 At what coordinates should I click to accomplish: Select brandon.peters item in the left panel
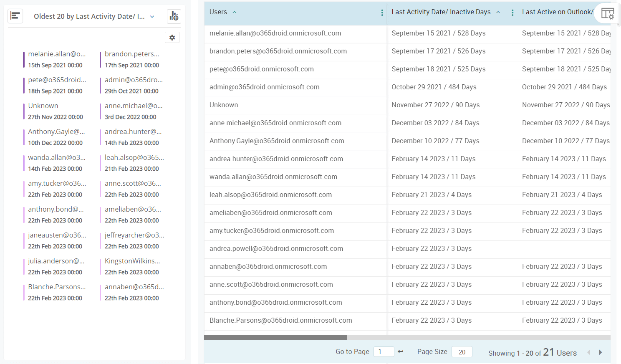point(132,54)
